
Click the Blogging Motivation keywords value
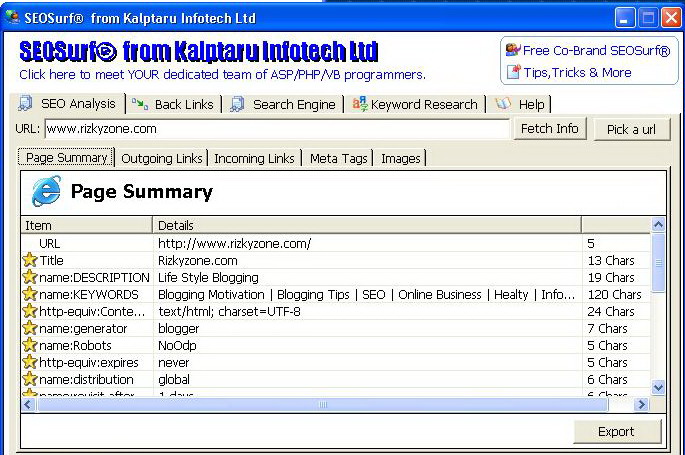coord(366,295)
